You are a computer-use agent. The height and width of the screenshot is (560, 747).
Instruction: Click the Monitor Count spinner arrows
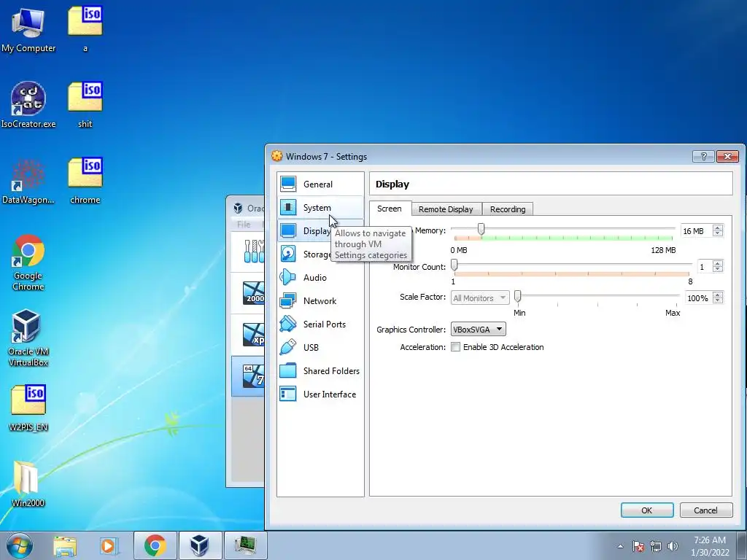pyautogui.click(x=718, y=266)
